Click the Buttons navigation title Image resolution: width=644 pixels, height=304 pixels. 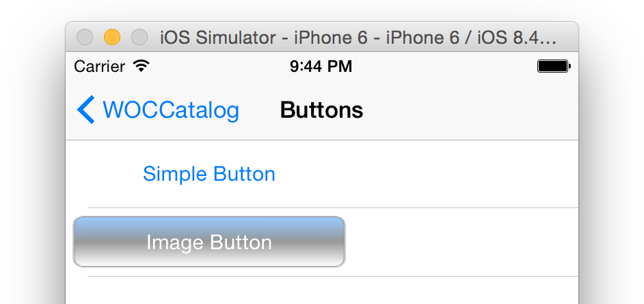(321, 110)
